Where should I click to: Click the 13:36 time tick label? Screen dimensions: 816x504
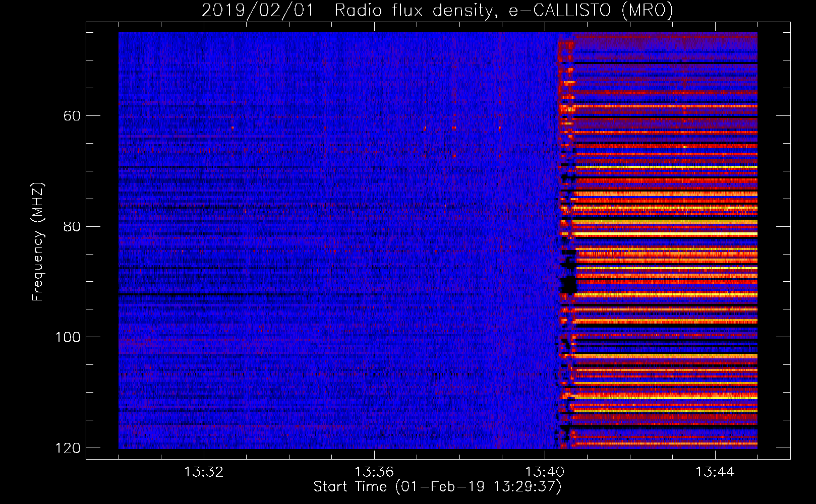coord(374,472)
